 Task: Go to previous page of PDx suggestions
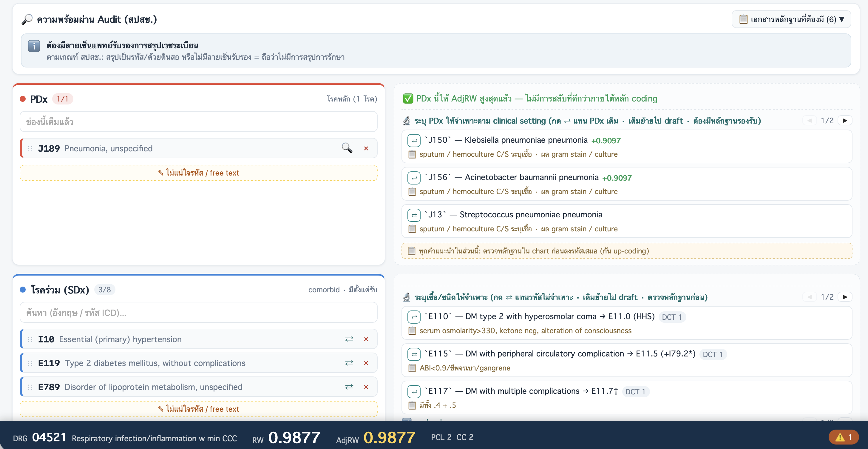(x=810, y=120)
